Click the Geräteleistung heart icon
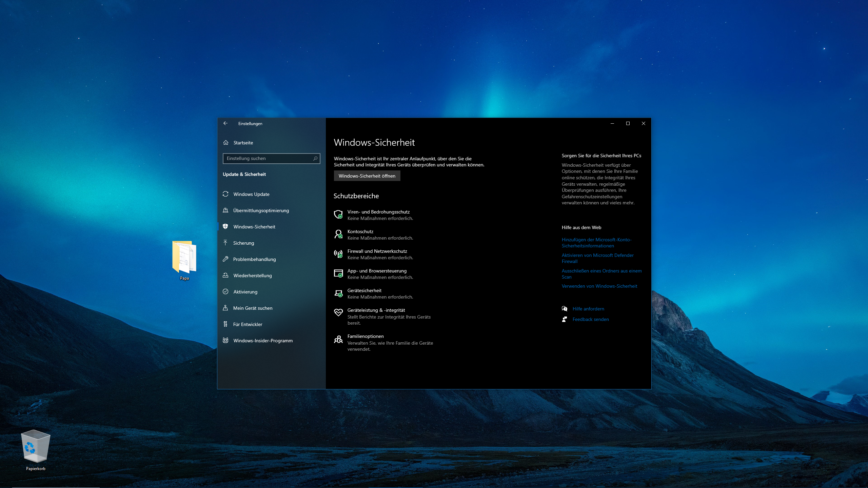This screenshot has height=488, width=868. click(x=338, y=312)
